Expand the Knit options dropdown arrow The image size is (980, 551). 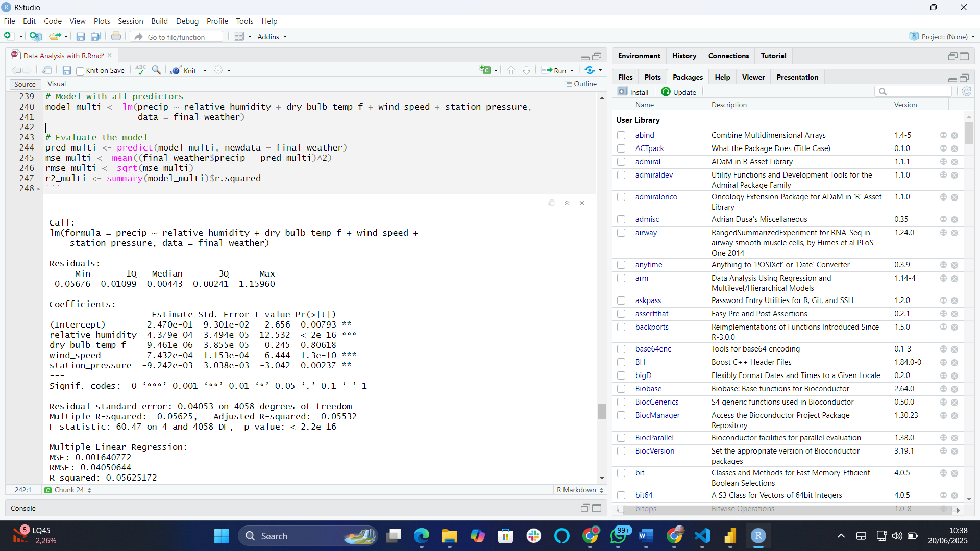click(205, 71)
